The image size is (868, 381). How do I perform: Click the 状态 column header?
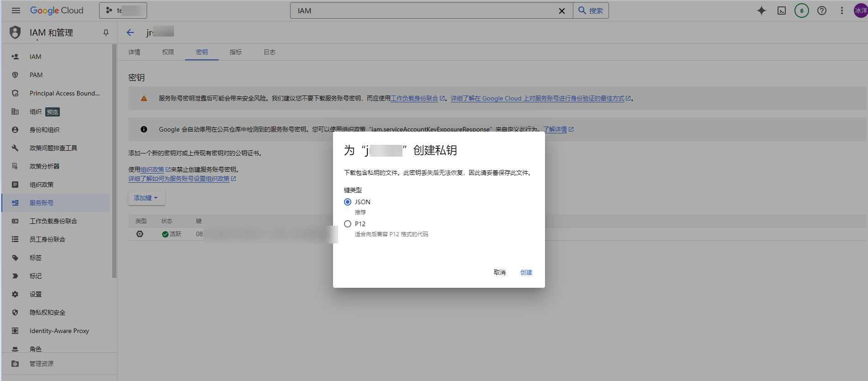[167, 221]
